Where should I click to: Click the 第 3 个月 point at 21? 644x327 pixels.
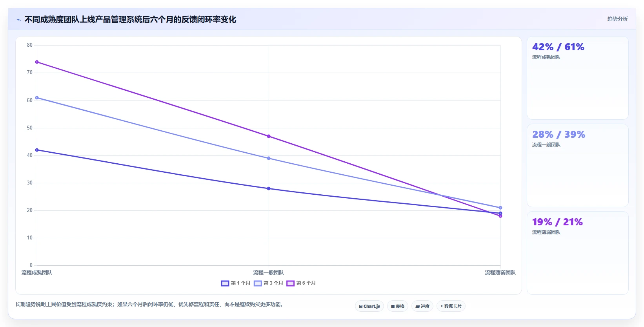[500, 208]
